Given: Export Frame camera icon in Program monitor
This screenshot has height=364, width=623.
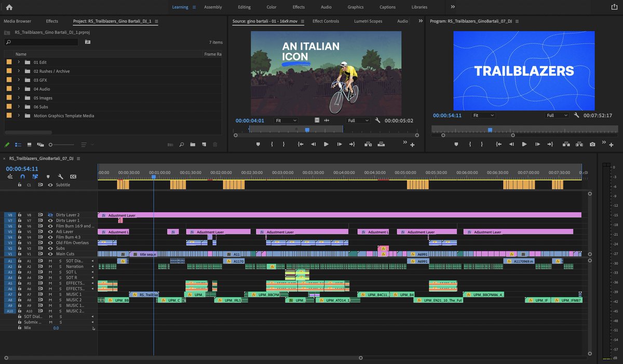Looking at the screenshot, I should 592,144.
